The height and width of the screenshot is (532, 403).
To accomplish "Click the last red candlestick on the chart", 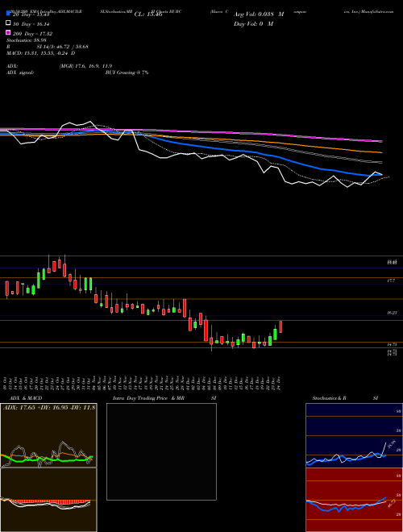I will pyautogui.click(x=280, y=326).
